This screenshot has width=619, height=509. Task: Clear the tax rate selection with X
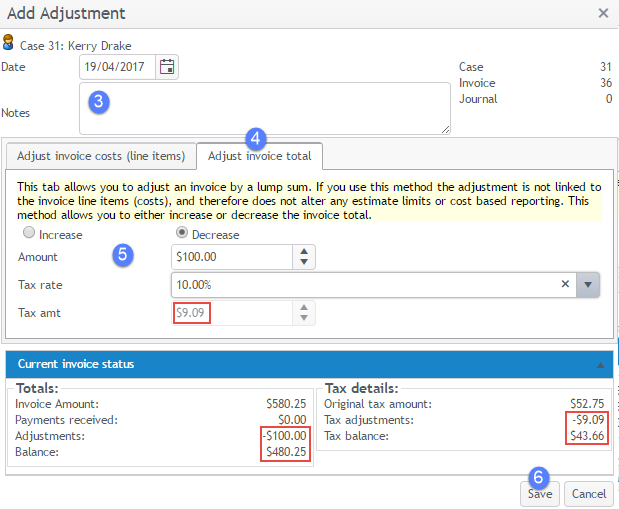pyautogui.click(x=566, y=284)
